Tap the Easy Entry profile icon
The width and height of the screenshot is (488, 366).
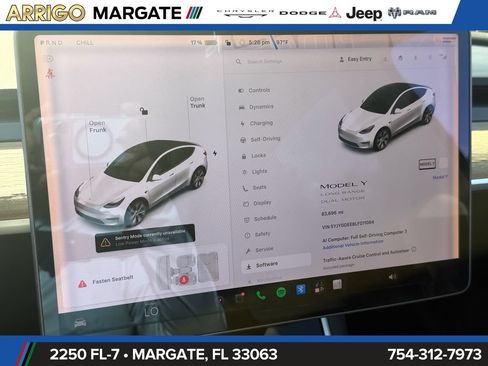coord(341,60)
